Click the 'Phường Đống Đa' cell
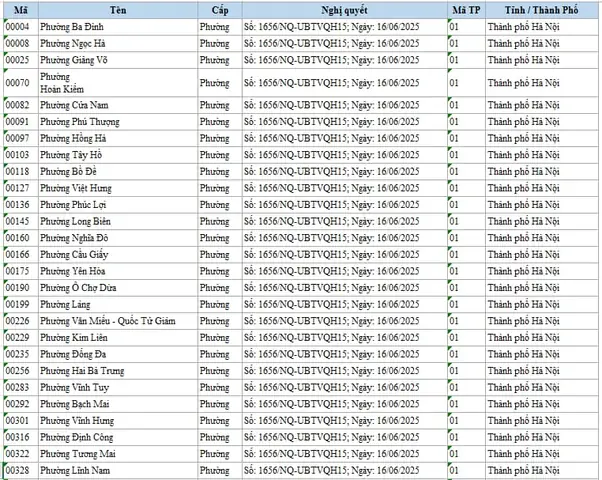The height and width of the screenshot is (480, 602). [118, 354]
